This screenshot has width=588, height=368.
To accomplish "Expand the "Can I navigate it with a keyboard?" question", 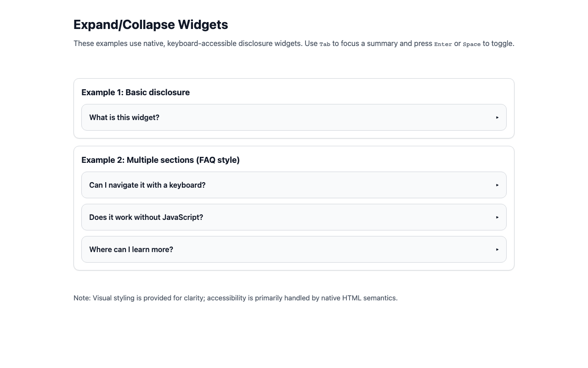I will (147, 185).
